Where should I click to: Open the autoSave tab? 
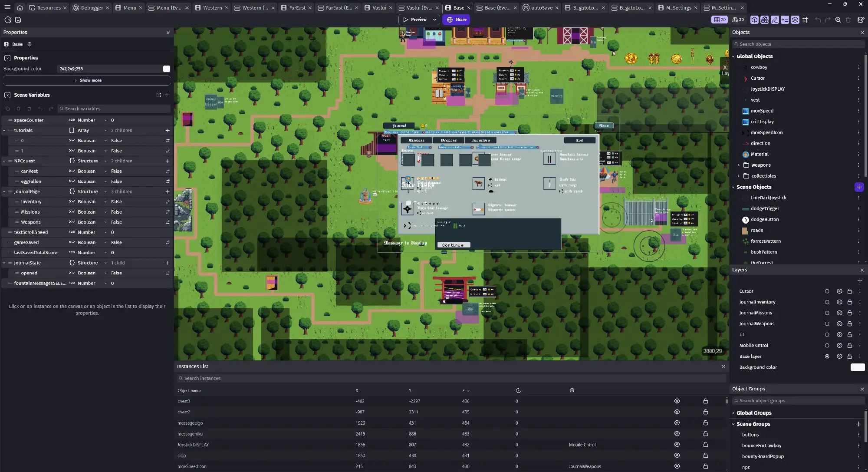[x=538, y=8]
